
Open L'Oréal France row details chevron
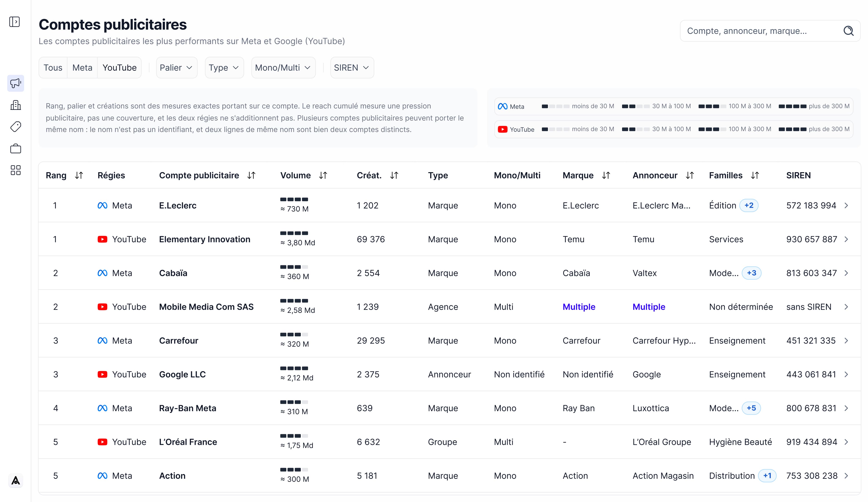pos(846,442)
